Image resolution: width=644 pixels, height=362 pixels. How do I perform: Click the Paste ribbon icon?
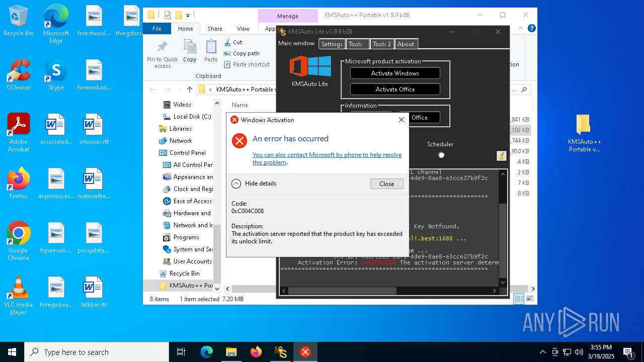(x=211, y=47)
